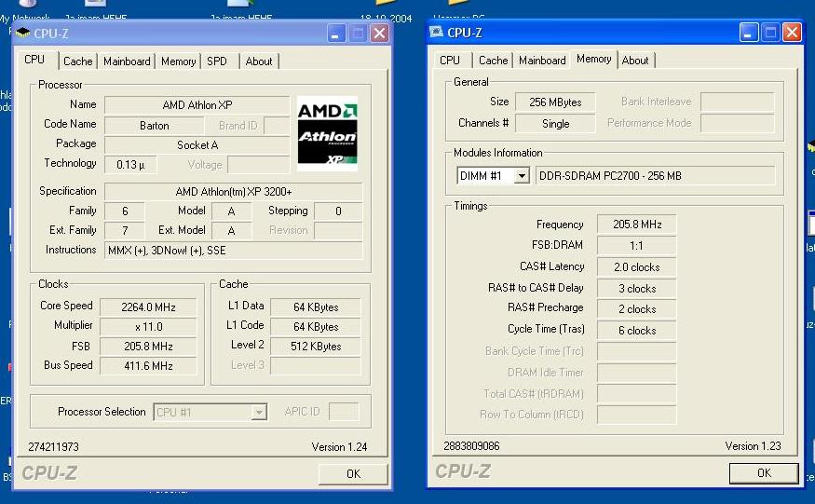815x504 pixels.
Task: Open About tab in left CPU-Z window
Action: [x=259, y=61]
